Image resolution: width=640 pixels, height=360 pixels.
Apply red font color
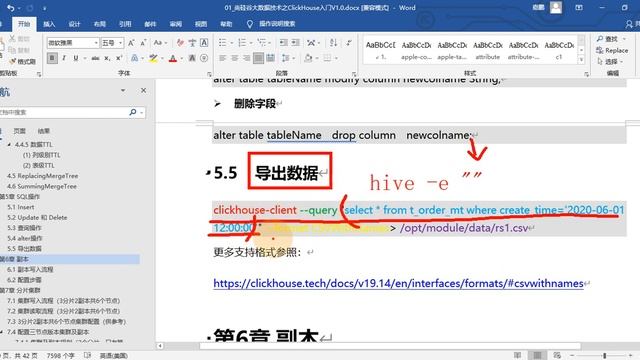coord(173,58)
